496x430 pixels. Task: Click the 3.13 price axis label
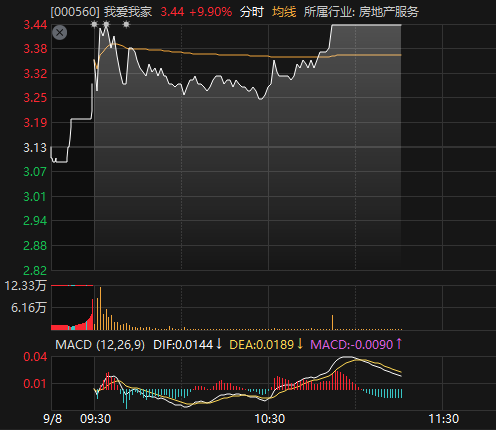click(x=35, y=147)
